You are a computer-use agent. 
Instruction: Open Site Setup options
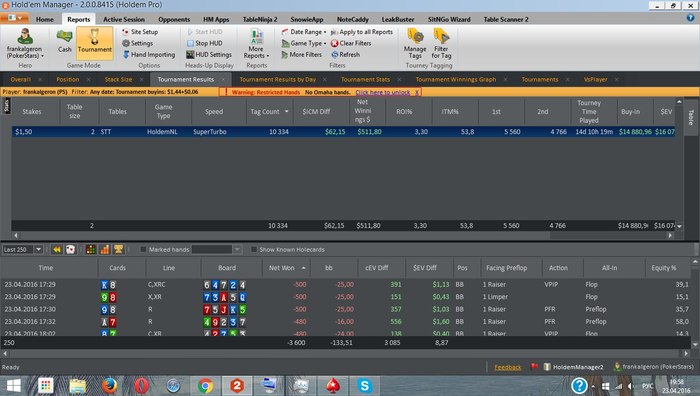(x=140, y=32)
